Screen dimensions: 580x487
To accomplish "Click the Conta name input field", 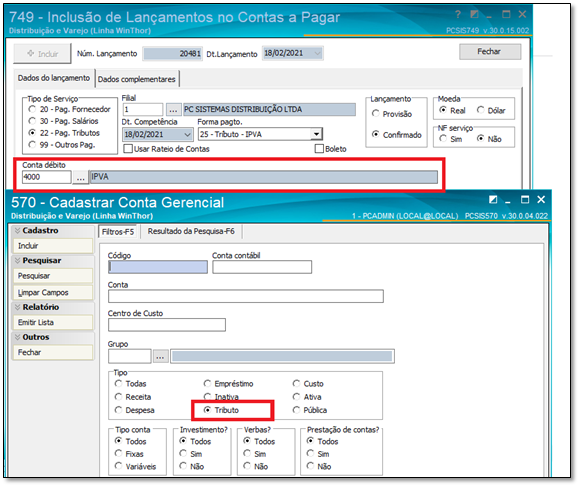I will [x=246, y=296].
